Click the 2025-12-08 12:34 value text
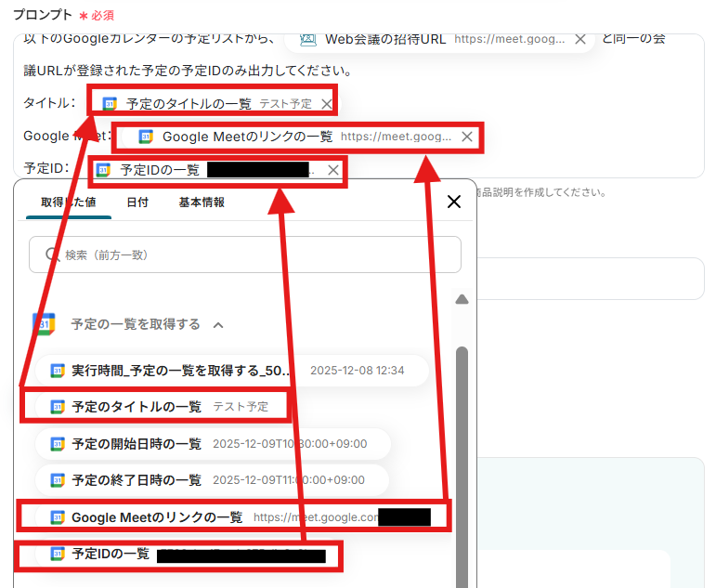This screenshot has height=588, width=716. point(358,371)
